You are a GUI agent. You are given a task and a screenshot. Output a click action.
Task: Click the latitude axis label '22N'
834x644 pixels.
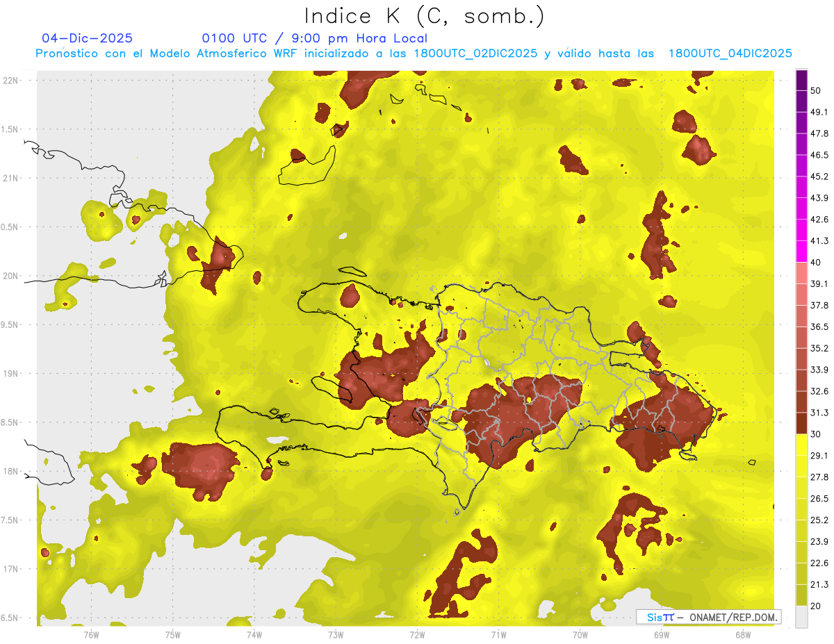pos(12,80)
